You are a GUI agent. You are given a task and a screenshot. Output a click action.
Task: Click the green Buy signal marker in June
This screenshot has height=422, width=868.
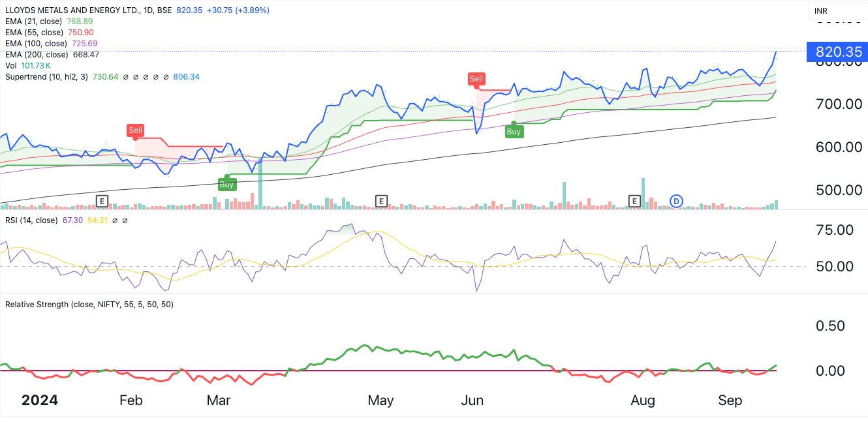click(514, 131)
